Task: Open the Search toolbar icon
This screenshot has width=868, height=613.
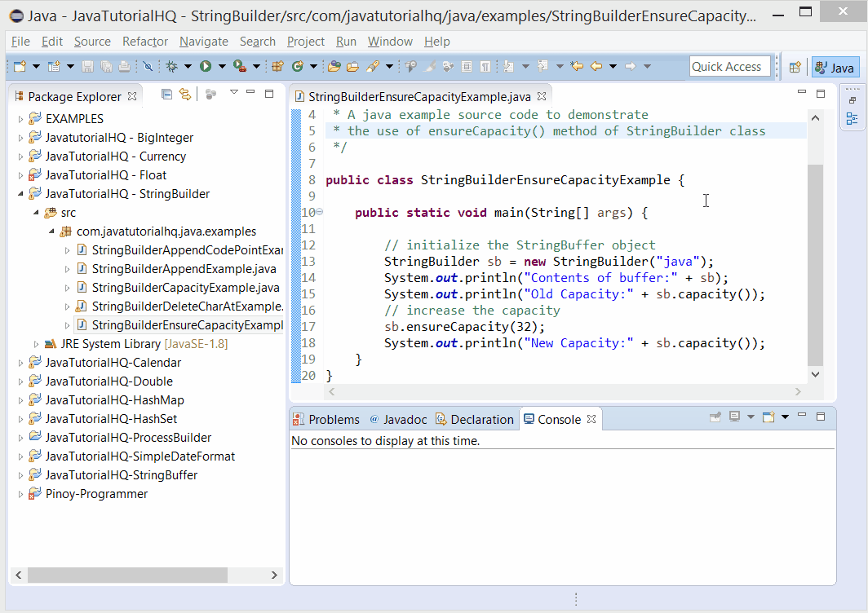Action: tap(373, 66)
